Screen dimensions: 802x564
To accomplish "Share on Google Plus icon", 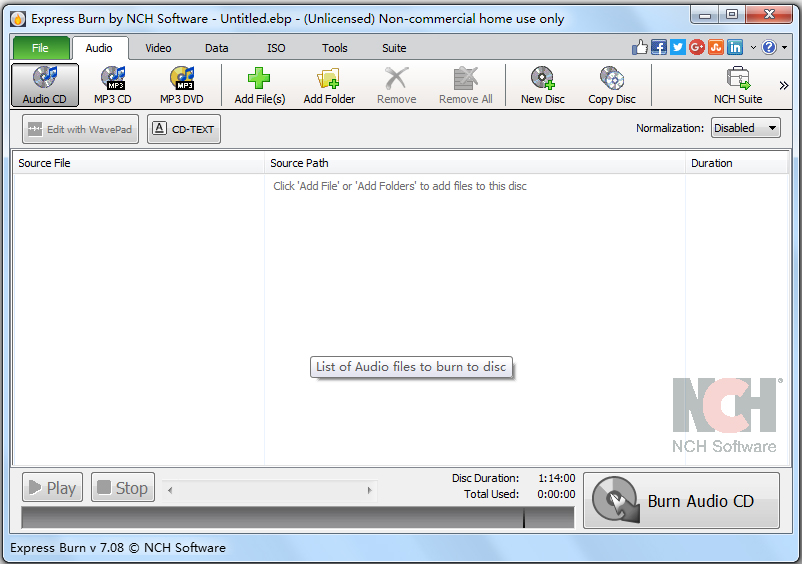I will [x=697, y=47].
